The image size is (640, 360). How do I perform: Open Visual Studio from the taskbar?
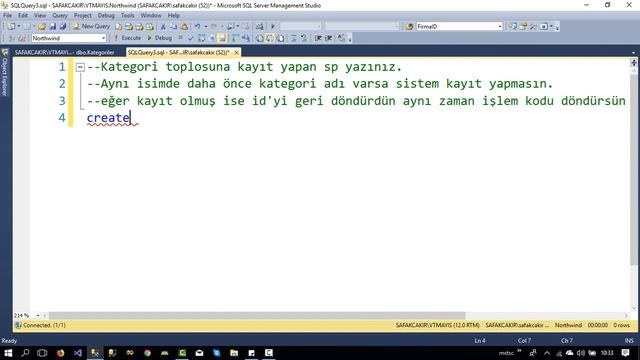pos(78,353)
